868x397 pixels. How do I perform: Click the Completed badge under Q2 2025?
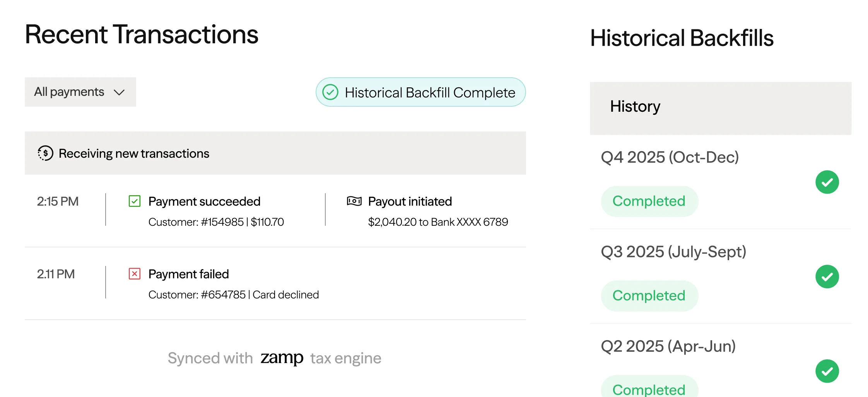tap(649, 388)
